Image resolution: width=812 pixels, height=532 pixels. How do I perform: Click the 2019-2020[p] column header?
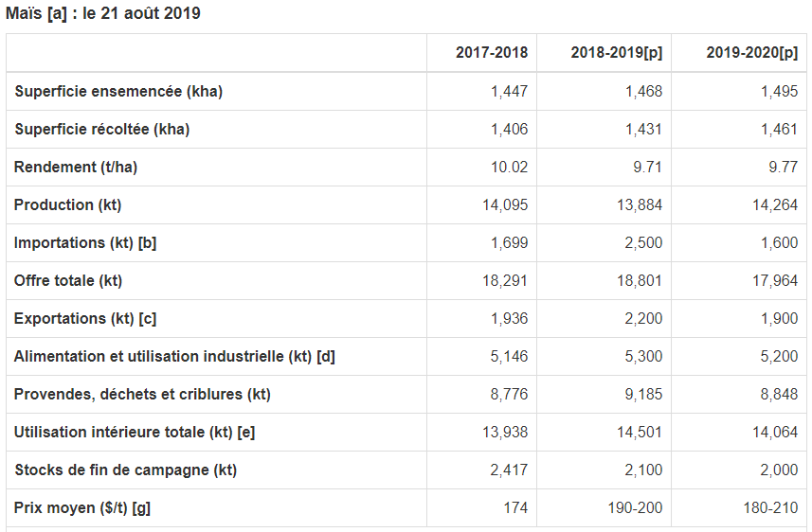coord(751,53)
